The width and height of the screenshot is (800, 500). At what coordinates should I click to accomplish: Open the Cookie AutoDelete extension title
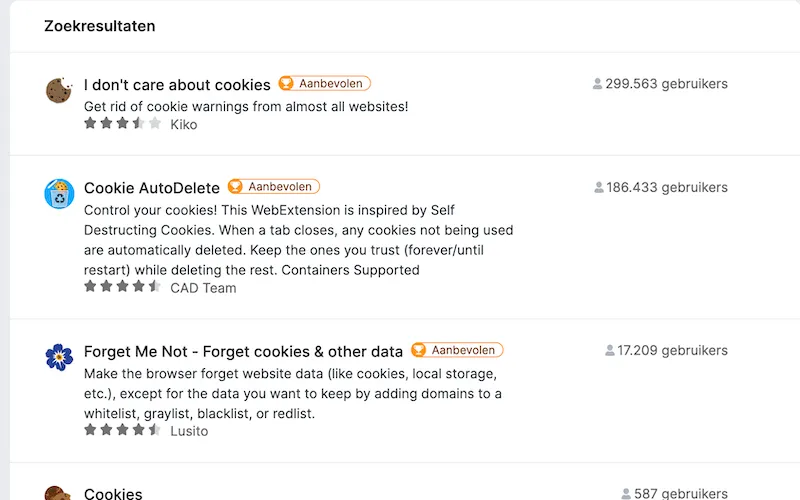(152, 188)
